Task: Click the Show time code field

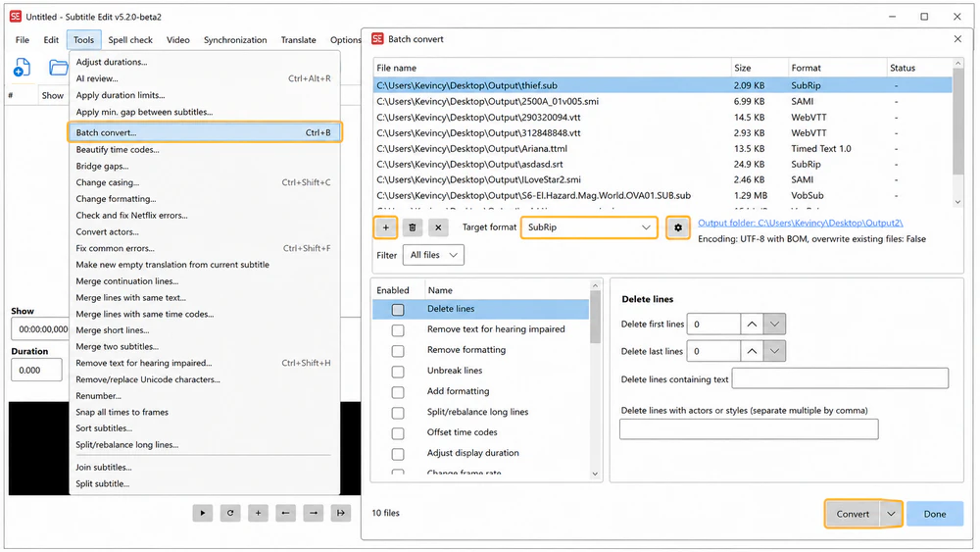Action: pos(40,328)
